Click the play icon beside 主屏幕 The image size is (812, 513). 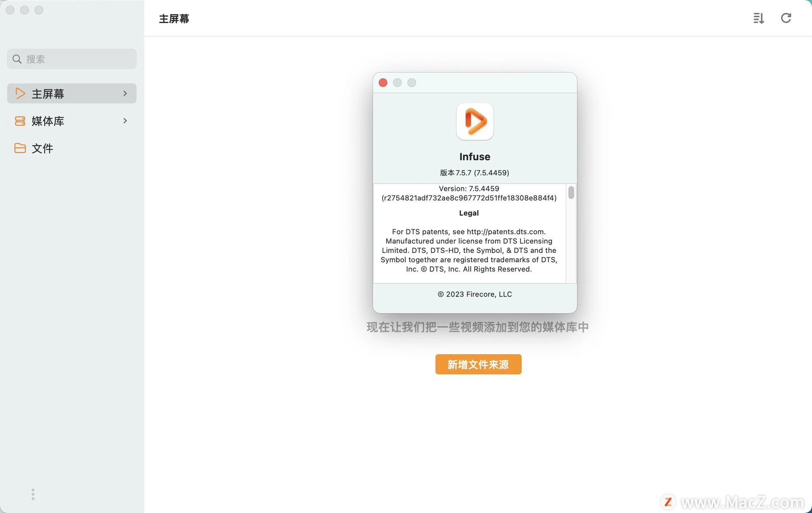point(20,93)
